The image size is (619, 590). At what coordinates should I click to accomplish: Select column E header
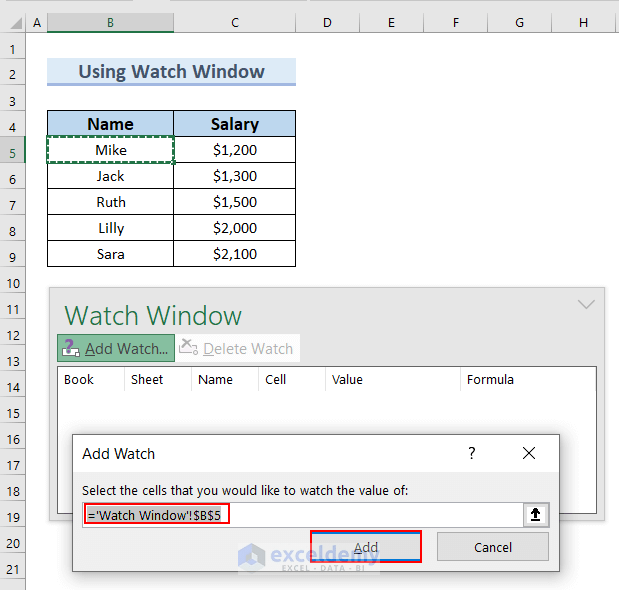tap(391, 23)
